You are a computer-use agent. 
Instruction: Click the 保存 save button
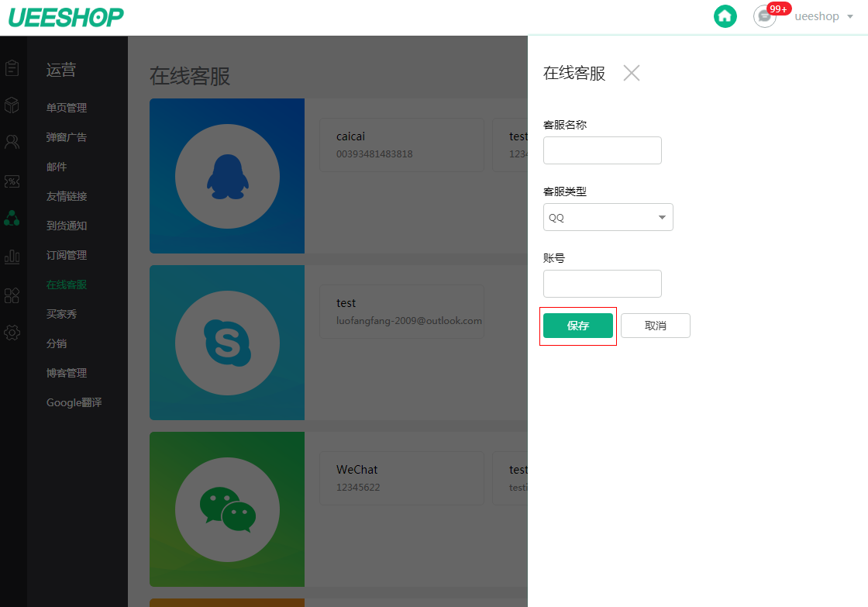pyautogui.click(x=578, y=326)
